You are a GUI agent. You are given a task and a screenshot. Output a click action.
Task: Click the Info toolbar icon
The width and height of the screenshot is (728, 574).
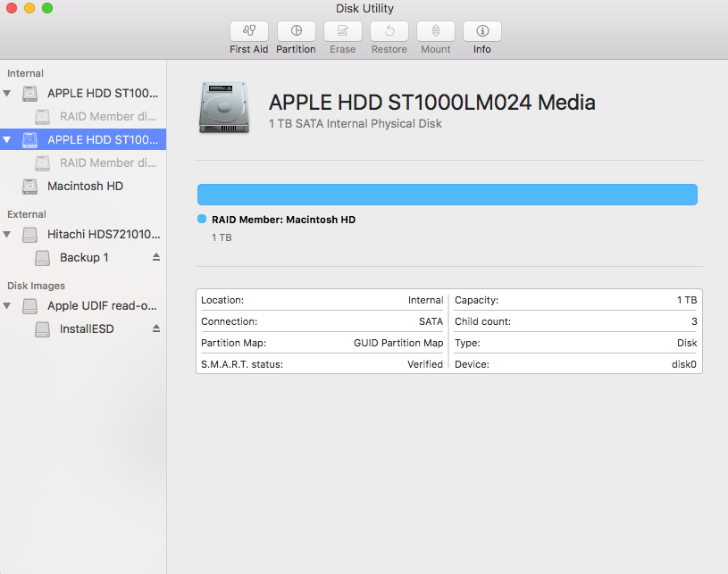coord(482,31)
